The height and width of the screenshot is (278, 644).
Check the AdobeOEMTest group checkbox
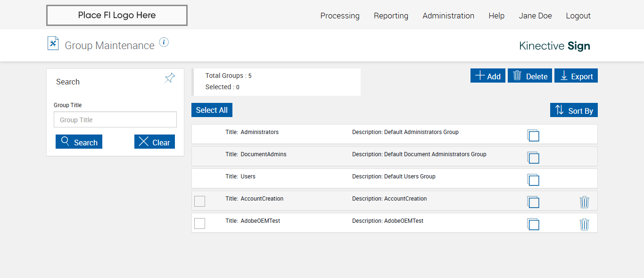(200, 223)
